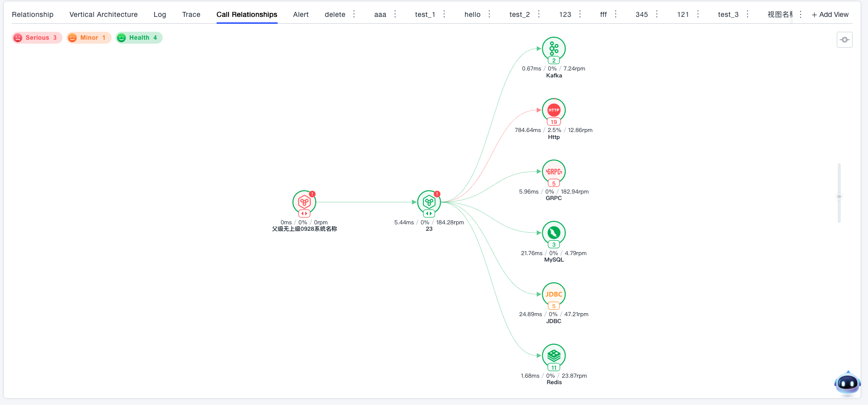868x405 pixels.
Task: Click the Redis node icon
Action: point(554,356)
